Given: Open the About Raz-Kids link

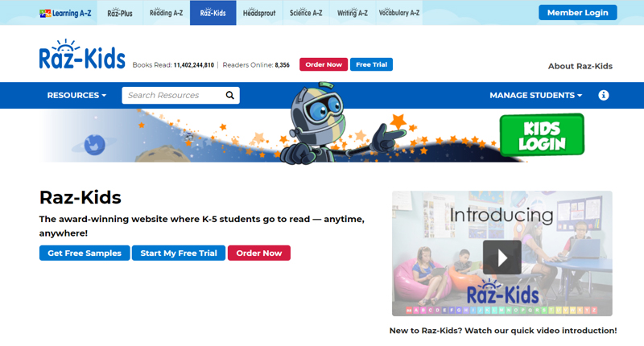Looking at the screenshot, I should click(x=580, y=66).
